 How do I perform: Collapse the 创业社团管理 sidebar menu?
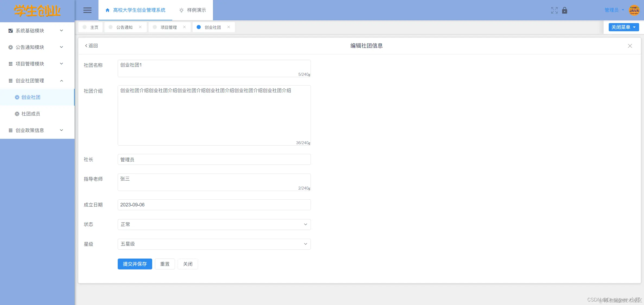point(37,81)
